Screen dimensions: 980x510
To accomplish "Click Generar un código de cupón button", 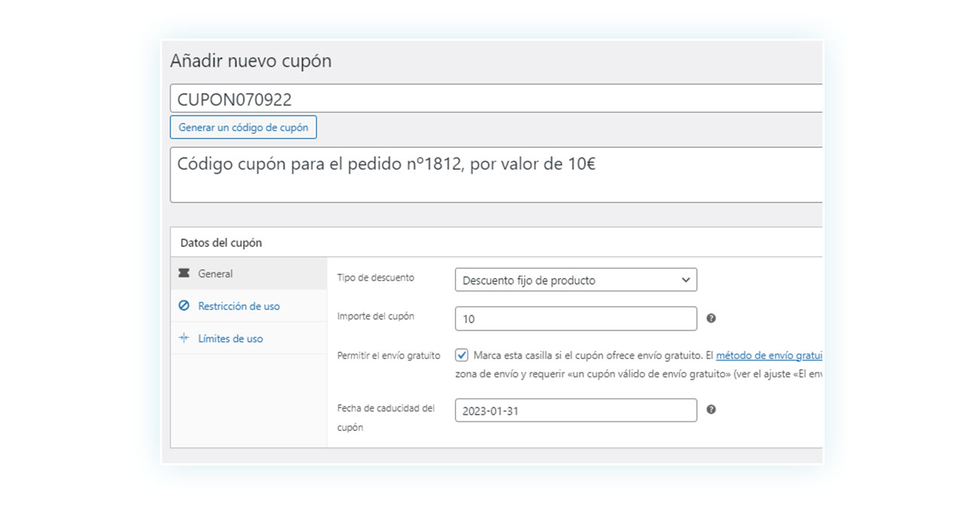I will 243,127.
